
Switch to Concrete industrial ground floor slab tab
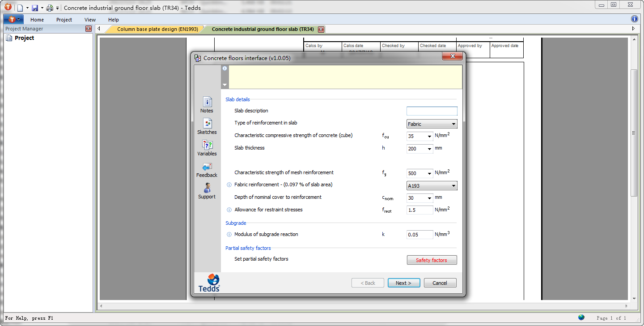[263, 29]
